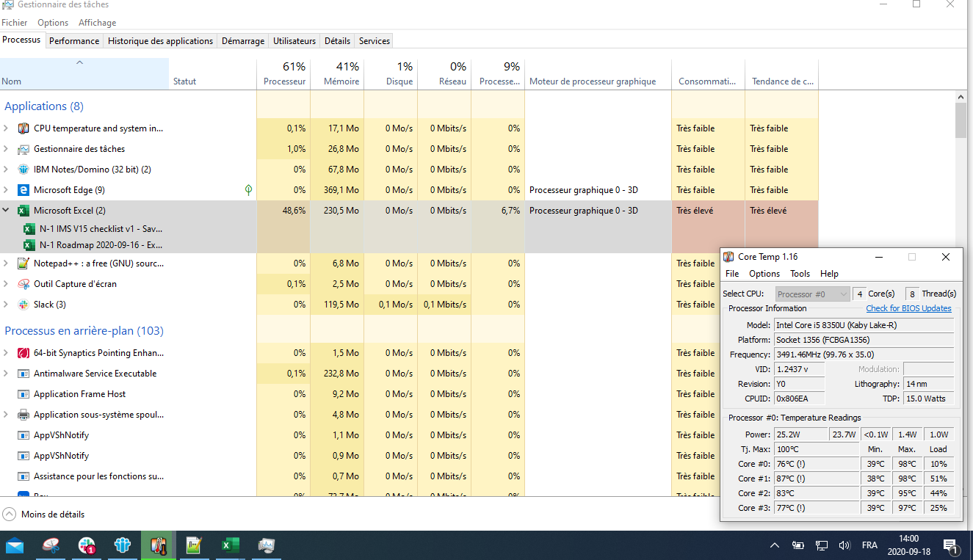Click the Microsoft Edge process icon
The width and height of the screenshot is (973, 560).
(x=23, y=190)
